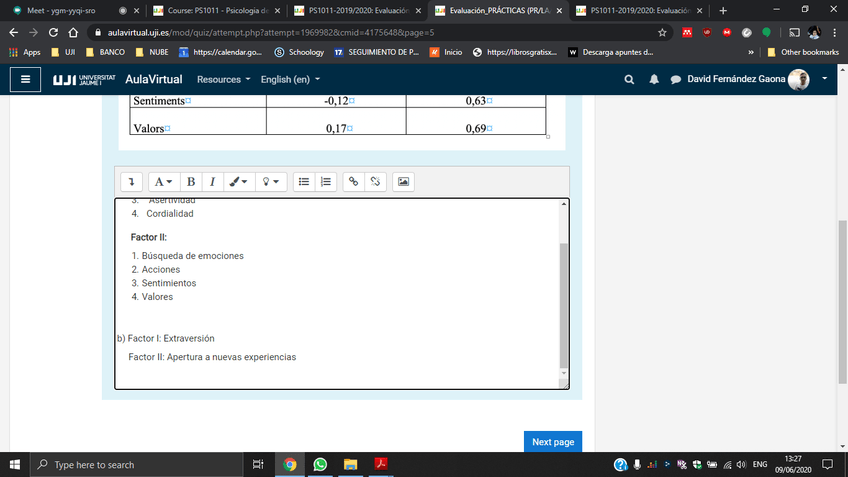Go to the Next page
The width and height of the screenshot is (848, 477).
553,442
